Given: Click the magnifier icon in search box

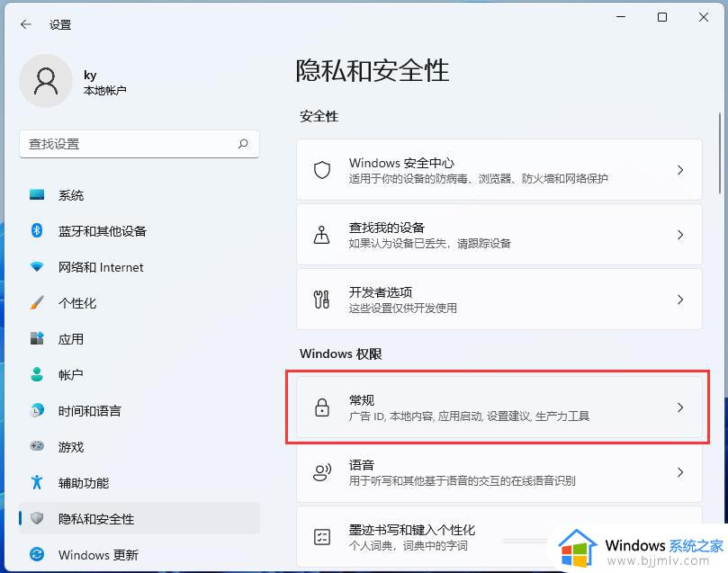Looking at the screenshot, I should pos(243,144).
